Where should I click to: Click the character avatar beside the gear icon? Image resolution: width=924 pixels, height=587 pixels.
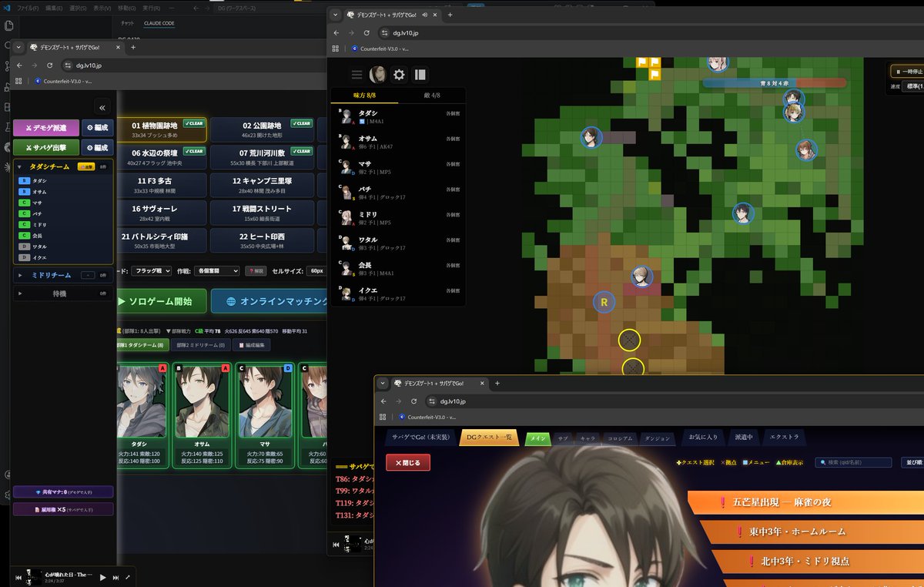click(x=378, y=75)
